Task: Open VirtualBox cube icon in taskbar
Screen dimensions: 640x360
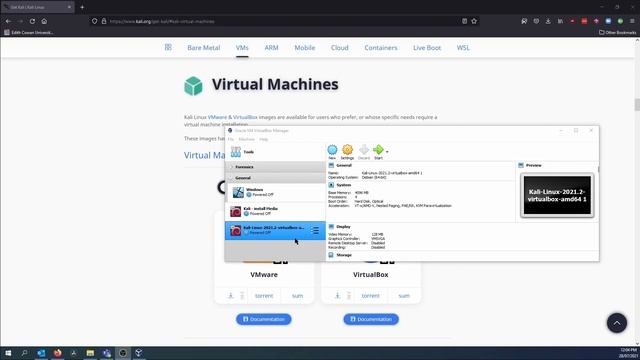Action: click(x=139, y=353)
